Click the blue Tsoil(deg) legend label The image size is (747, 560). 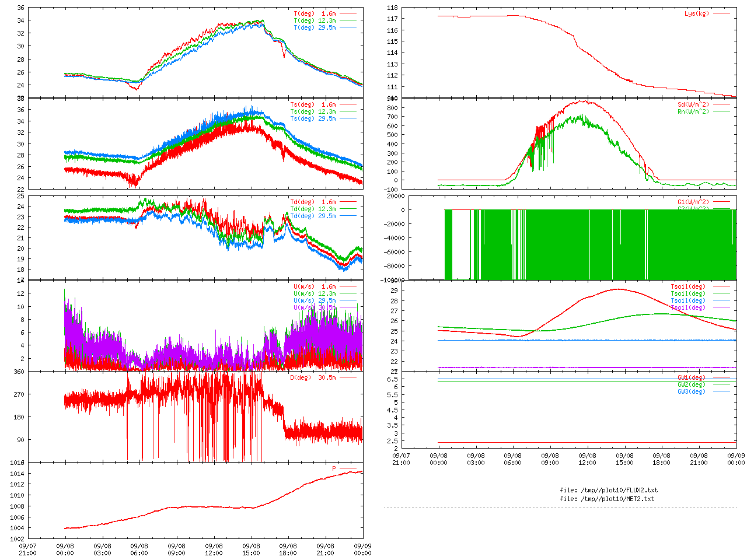click(x=688, y=300)
